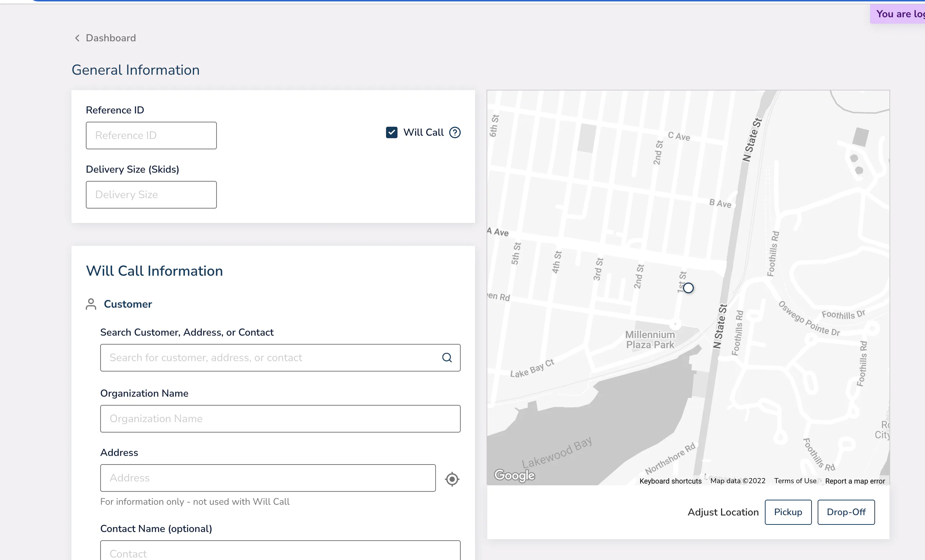Image resolution: width=925 pixels, height=560 pixels.
Task: Click the back chevron next to Dashboard
Action: (x=77, y=38)
